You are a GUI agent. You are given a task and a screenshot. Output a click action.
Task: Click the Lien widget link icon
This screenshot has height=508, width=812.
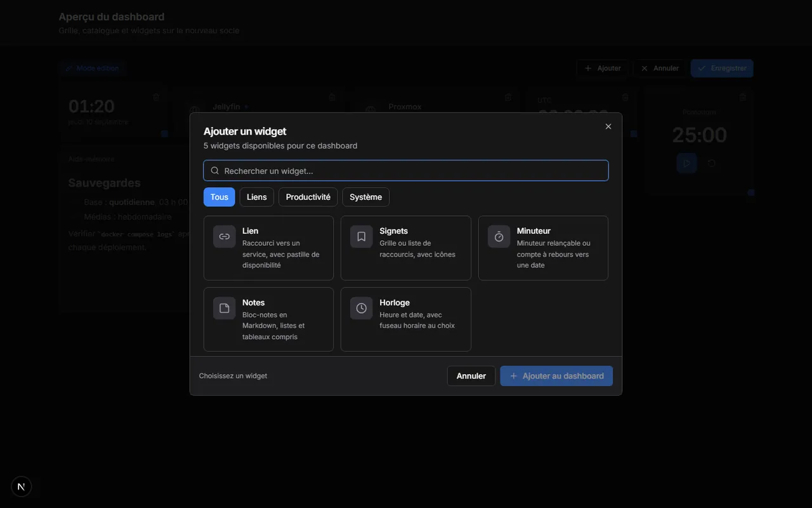coord(224,237)
